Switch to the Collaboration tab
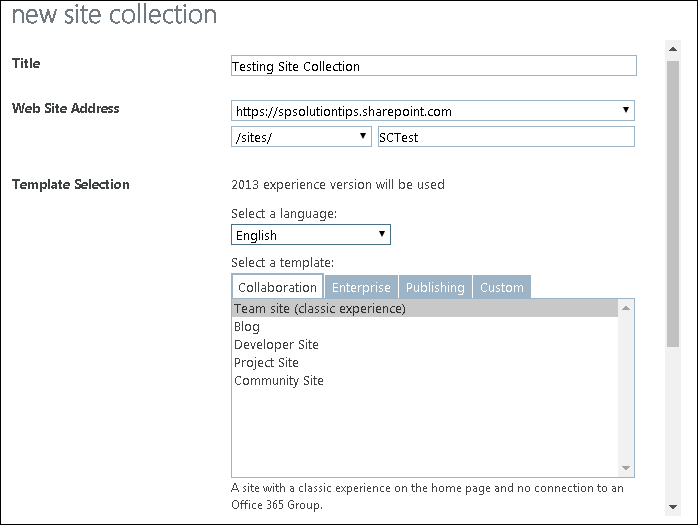The height and width of the screenshot is (525, 698). pos(277,287)
